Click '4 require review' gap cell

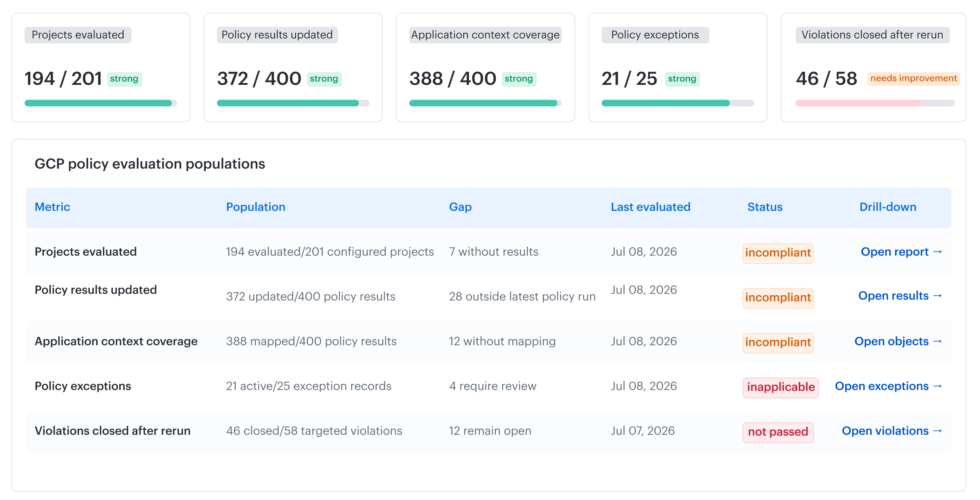493,386
